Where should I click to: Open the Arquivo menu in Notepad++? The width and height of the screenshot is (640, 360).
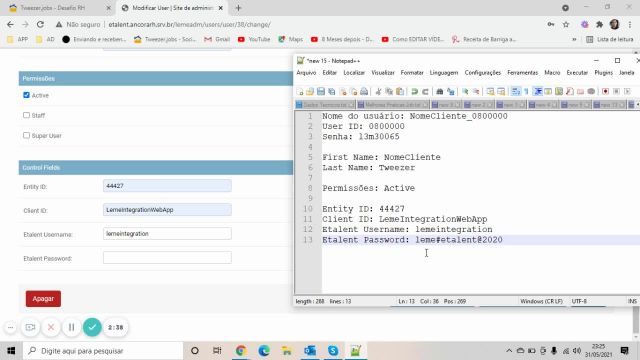306,73
